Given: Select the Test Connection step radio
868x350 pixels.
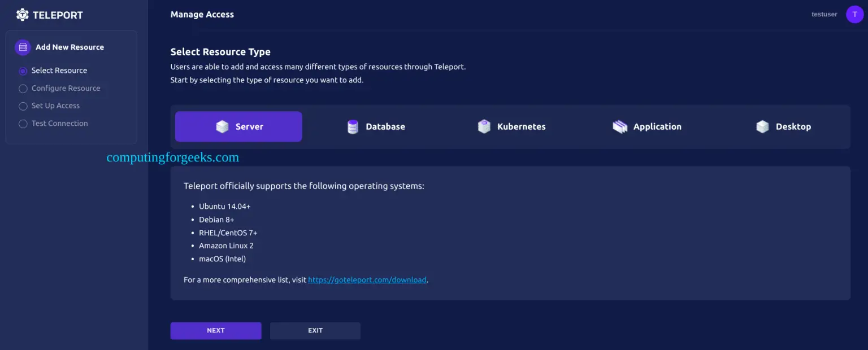Looking at the screenshot, I should [23, 124].
